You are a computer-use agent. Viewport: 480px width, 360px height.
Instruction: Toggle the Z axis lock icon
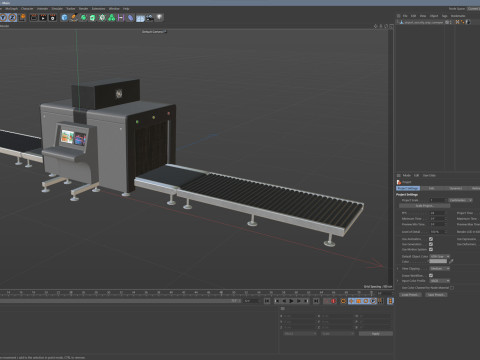(12, 18)
